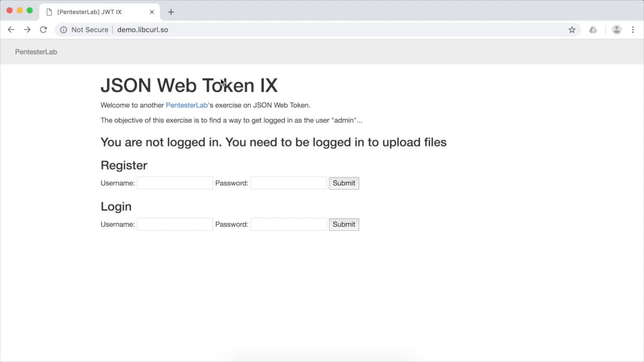The image size is (644, 362).
Task: Submit the Login form
Action: pos(344,224)
